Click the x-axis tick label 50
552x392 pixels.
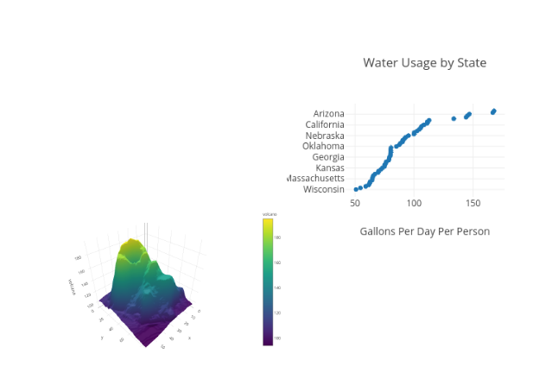tap(355, 204)
